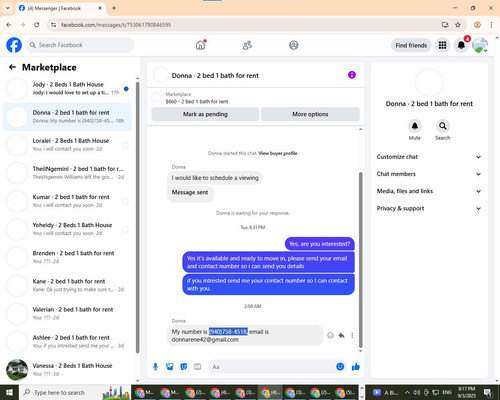Bookmark this page with star icon

coord(458,25)
